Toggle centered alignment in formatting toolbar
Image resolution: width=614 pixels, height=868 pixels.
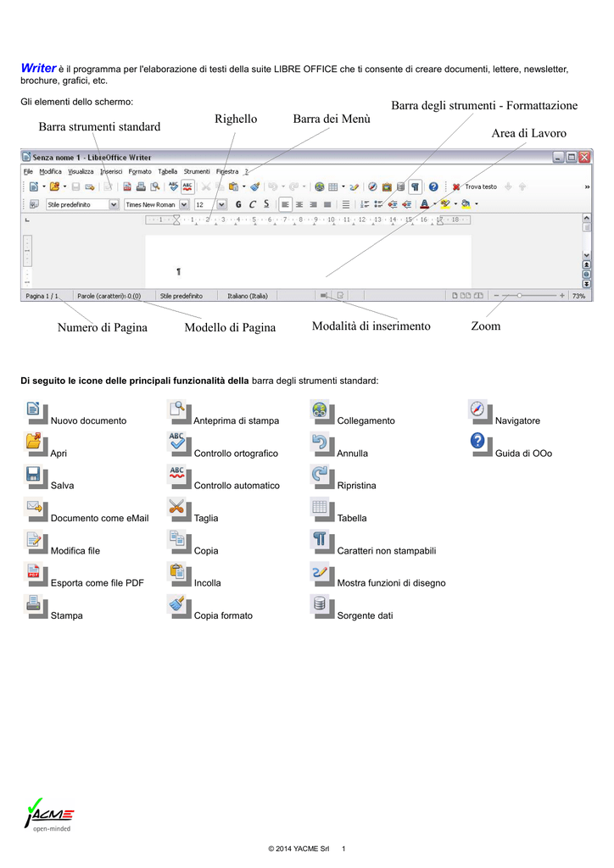click(x=299, y=204)
